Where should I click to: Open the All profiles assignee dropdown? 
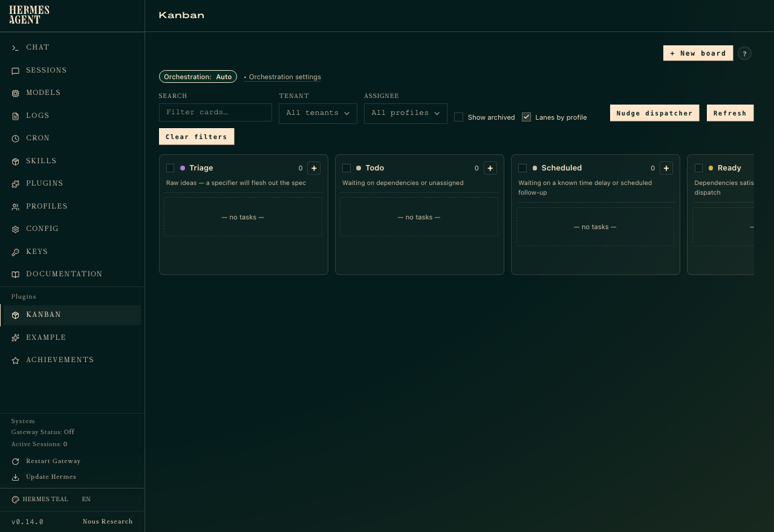pyautogui.click(x=406, y=113)
